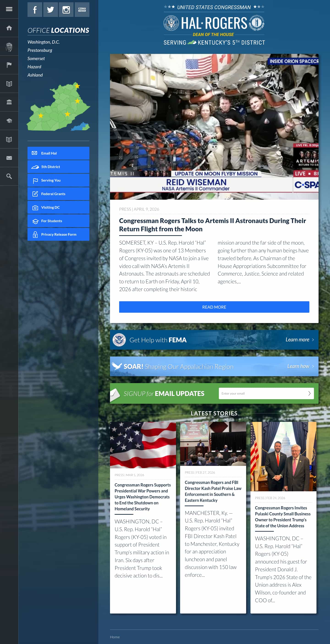
Task: Click the 'PRESS | APRIL 9, 2026' label
Action: click(139, 209)
